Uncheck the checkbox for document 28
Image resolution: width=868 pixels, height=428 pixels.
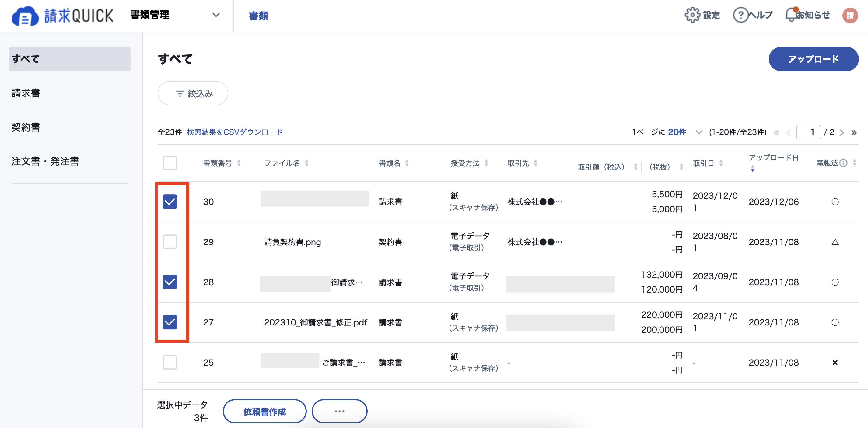(170, 282)
